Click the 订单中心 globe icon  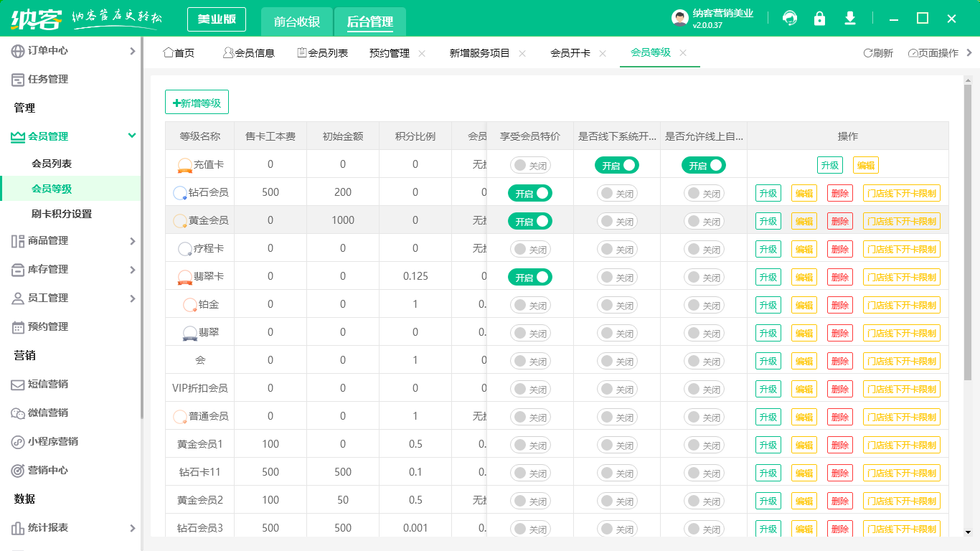(18, 51)
